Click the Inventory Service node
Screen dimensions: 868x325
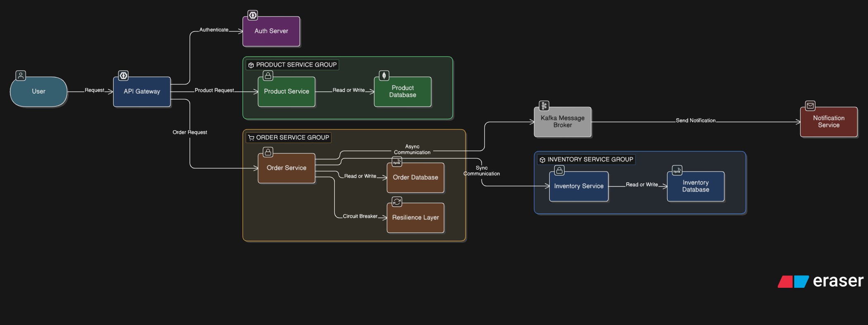[x=579, y=186]
